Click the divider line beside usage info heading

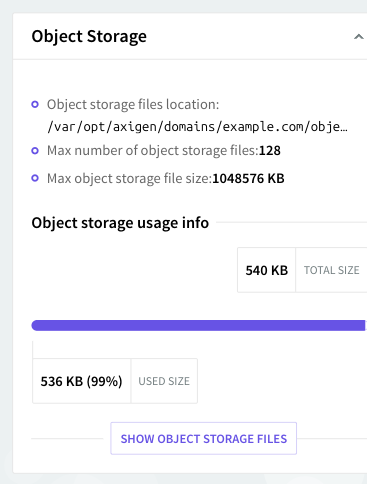(292, 222)
